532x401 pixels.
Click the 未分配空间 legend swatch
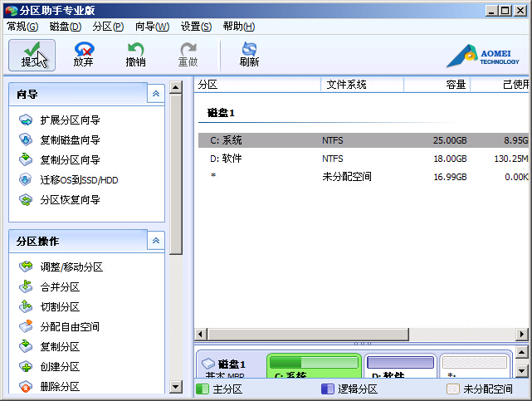coord(453,389)
